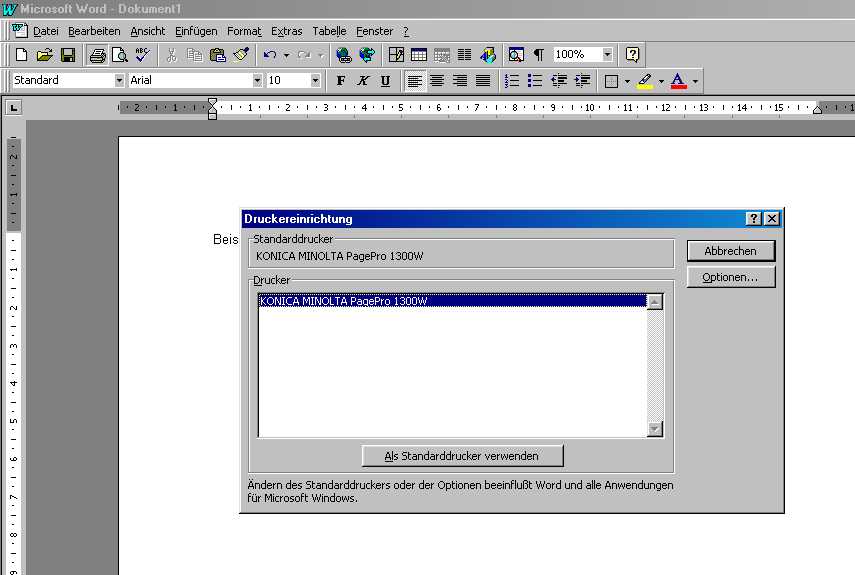Expand the Arial font dropdown
The height and width of the screenshot is (575, 855).
coord(257,81)
